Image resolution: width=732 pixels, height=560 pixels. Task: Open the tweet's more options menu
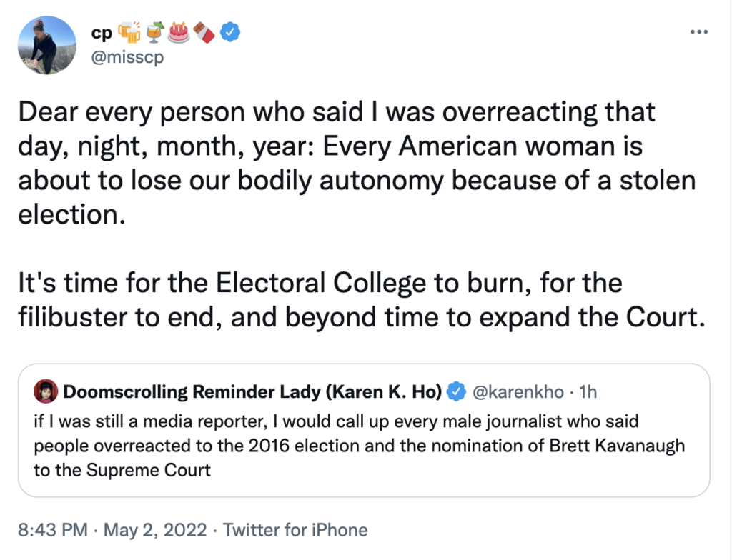click(699, 32)
